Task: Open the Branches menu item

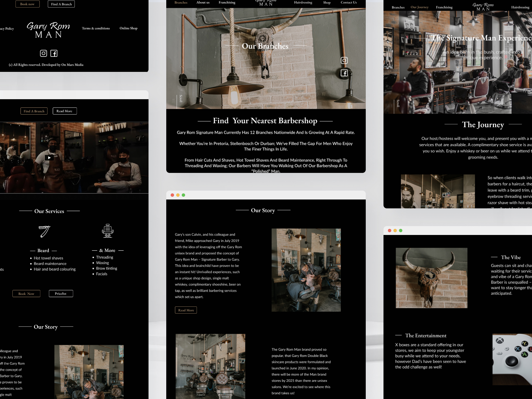Action: coord(181,2)
